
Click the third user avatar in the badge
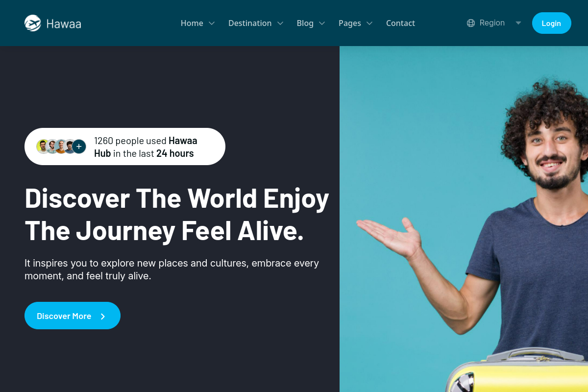[61, 147]
